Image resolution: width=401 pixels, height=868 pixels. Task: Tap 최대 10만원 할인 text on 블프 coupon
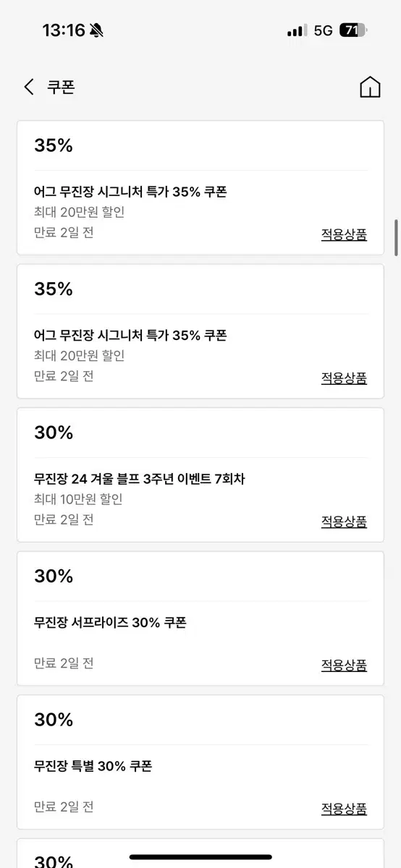[78, 499]
